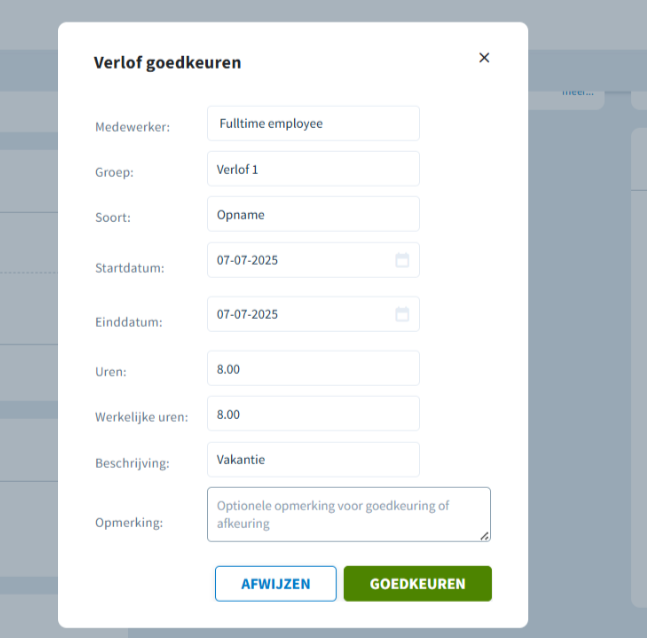Select the Startdatum label text
The width and height of the screenshot is (647, 638).
pyautogui.click(x=130, y=268)
